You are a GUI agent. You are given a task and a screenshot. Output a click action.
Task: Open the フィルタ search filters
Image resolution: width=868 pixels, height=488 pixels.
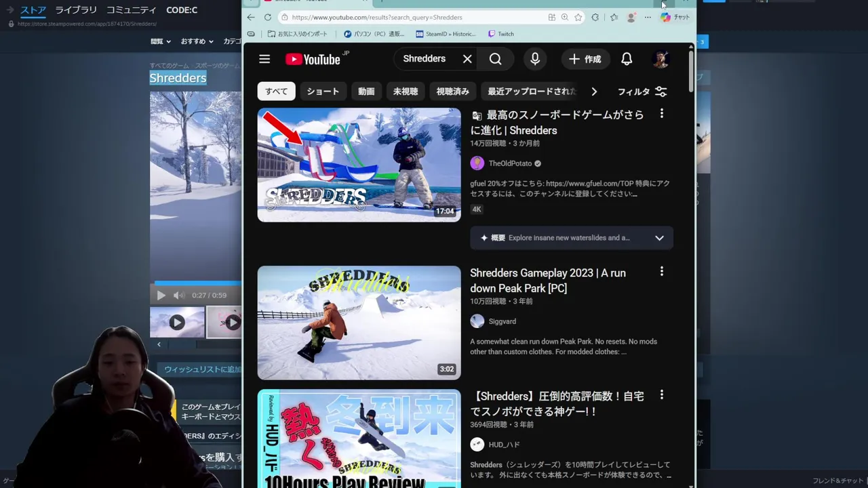(x=642, y=91)
